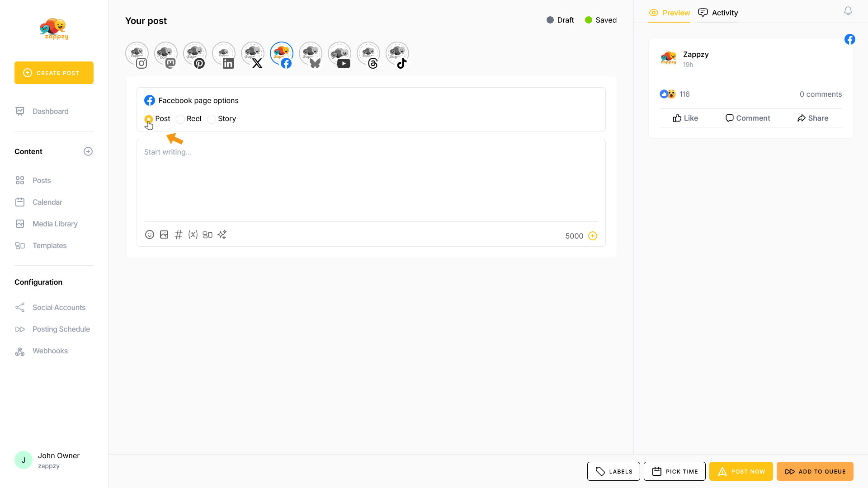
Task: Select the TikTok account avatar
Action: tap(397, 54)
